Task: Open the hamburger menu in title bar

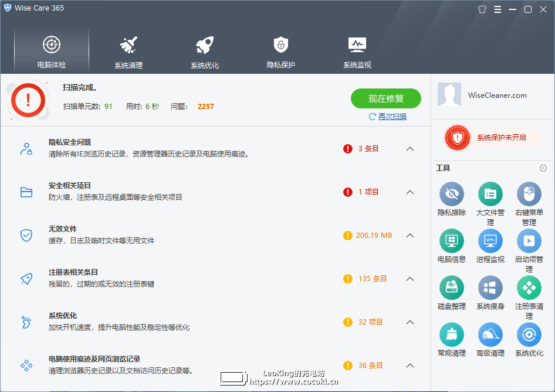Action: pyautogui.click(x=498, y=9)
